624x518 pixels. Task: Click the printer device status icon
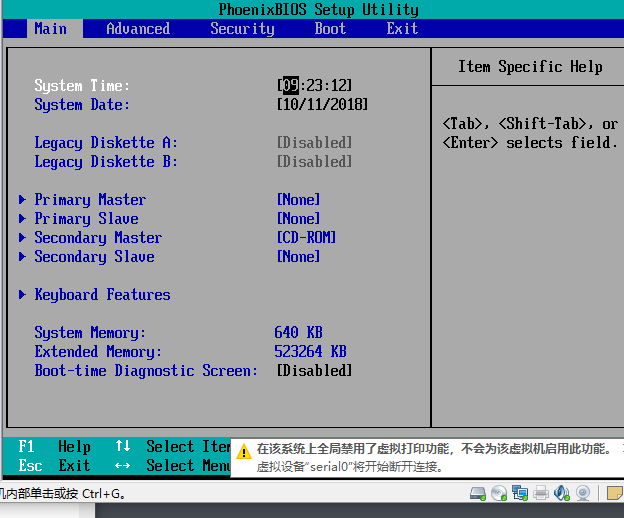(x=541, y=493)
